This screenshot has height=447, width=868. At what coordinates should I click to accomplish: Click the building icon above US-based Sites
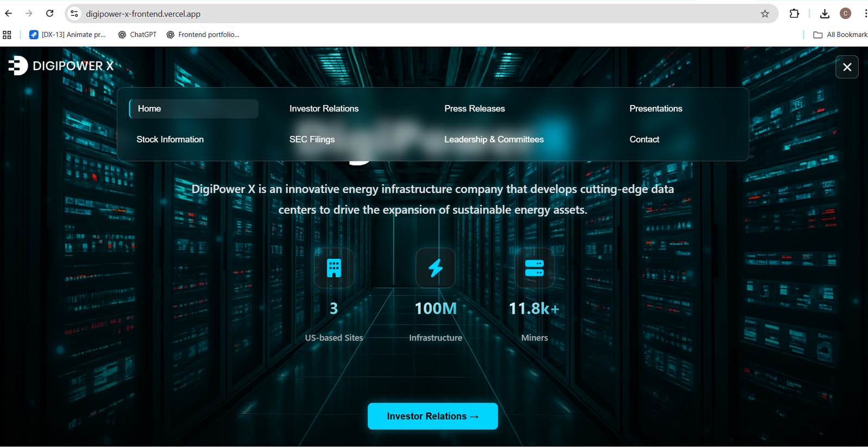pyautogui.click(x=334, y=268)
